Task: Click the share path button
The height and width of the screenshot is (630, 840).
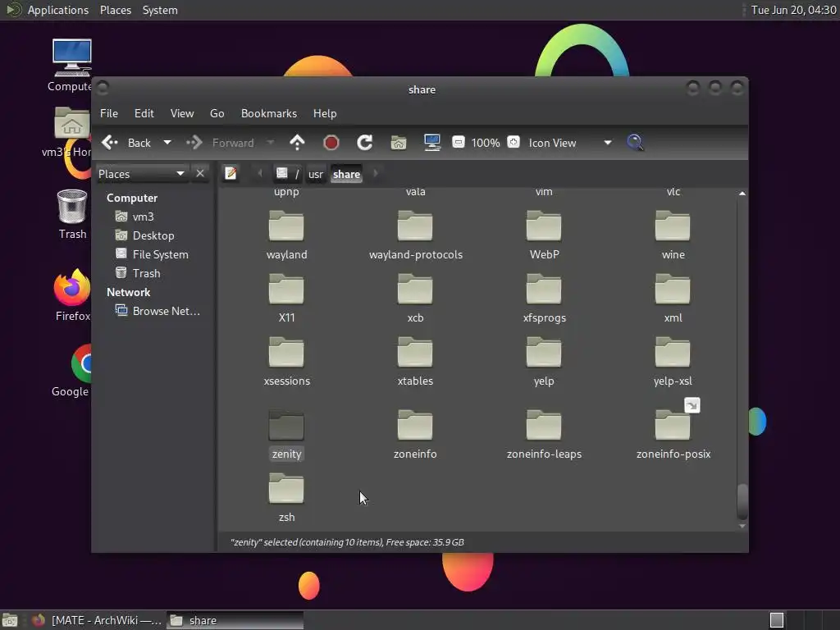Action: 346,174
